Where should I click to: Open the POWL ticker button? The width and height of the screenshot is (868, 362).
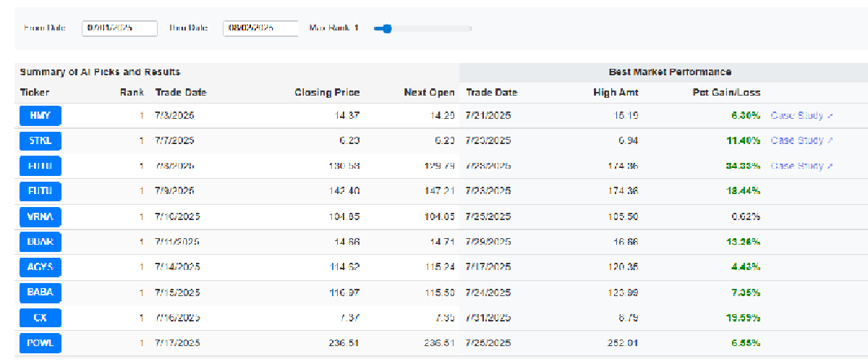[x=41, y=343]
